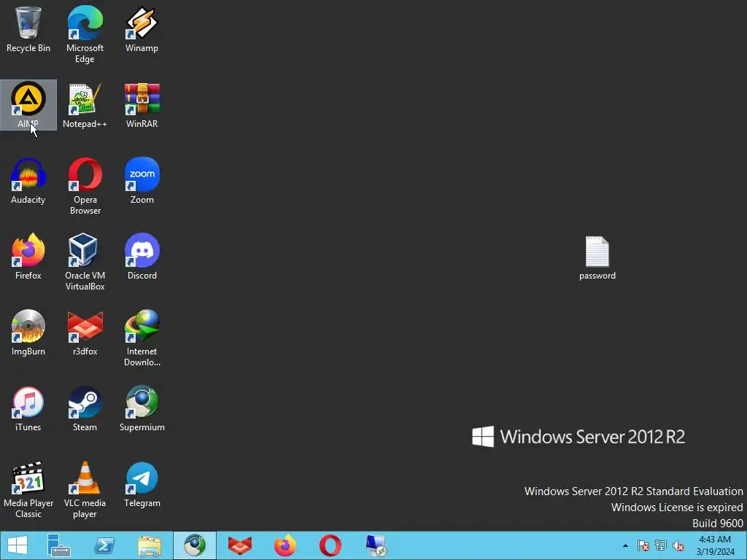Select the Opera Browser desktop shortcut

pos(85,186)
